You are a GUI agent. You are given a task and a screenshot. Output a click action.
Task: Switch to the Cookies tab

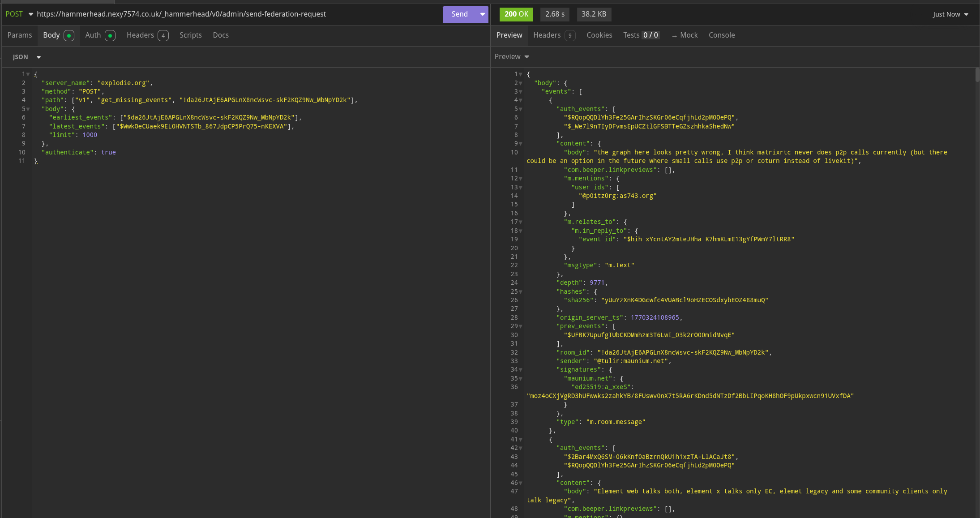pos(599,35)
